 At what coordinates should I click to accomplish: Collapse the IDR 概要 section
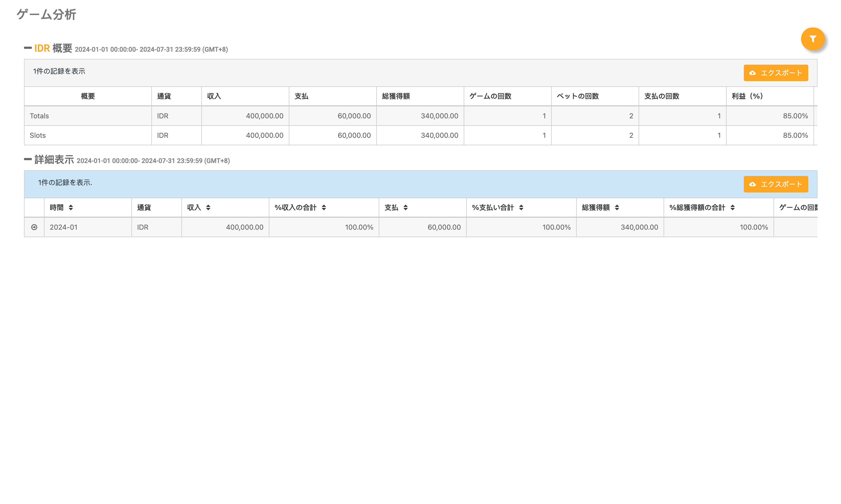28,48
